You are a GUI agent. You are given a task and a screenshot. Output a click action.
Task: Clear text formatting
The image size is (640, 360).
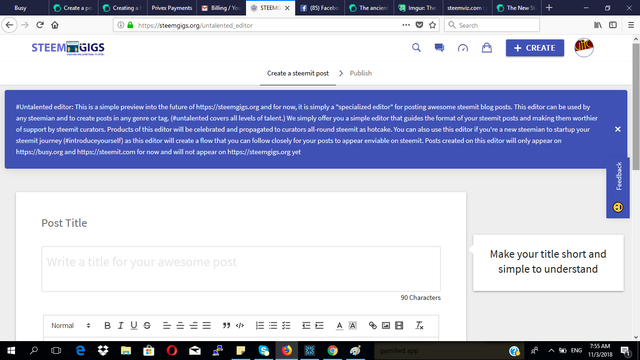(419, 325)
